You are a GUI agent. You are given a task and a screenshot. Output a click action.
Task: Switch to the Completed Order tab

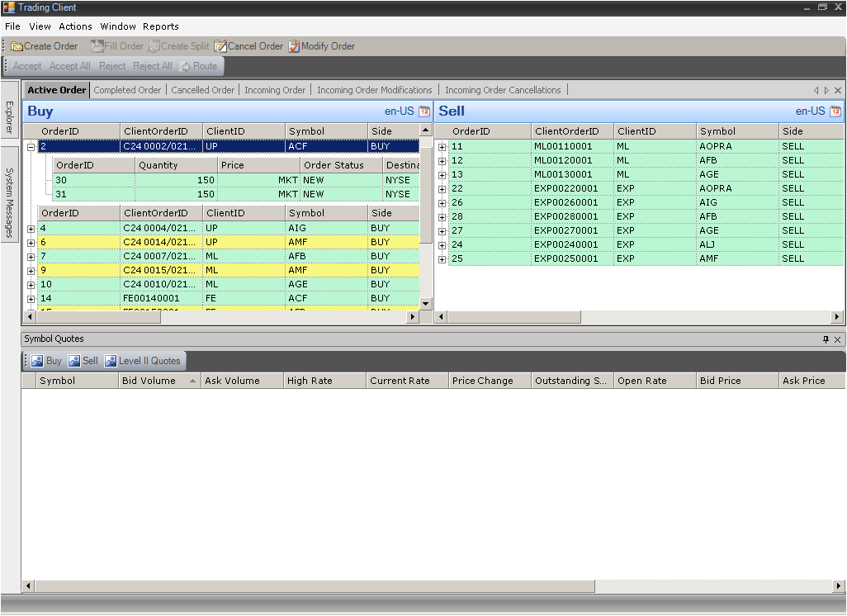pos(127,90)
